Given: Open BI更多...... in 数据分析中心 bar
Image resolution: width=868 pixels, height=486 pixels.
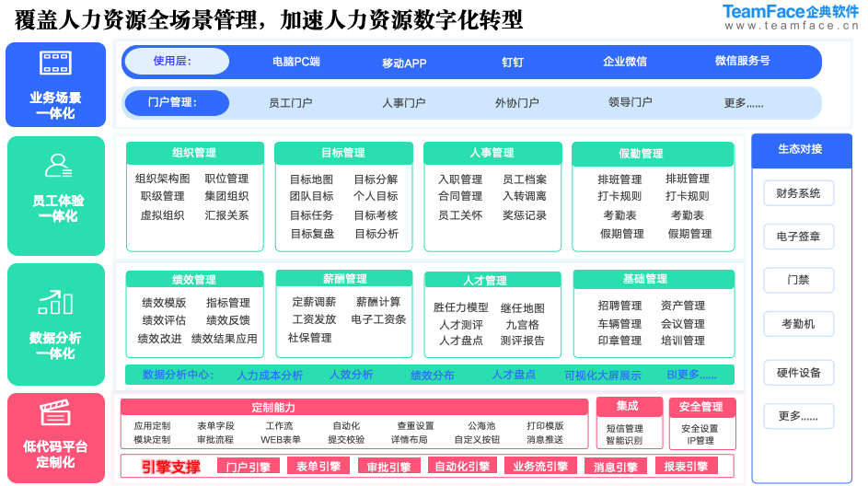Looking at the screenshot, I should (691, 375).
